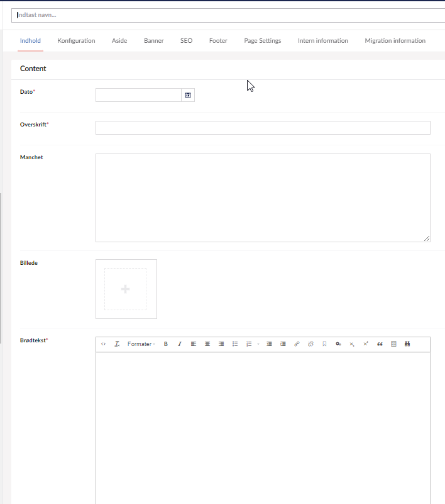Click the blockquote icon in toolbar
The image size is (445, 504).
[380, 344]
